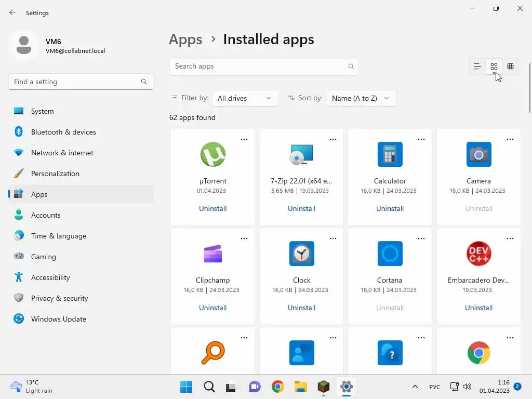This screenshot has height=399, width=532.
Task: Open more options for Clipchamp
Action: coord(244,238)
